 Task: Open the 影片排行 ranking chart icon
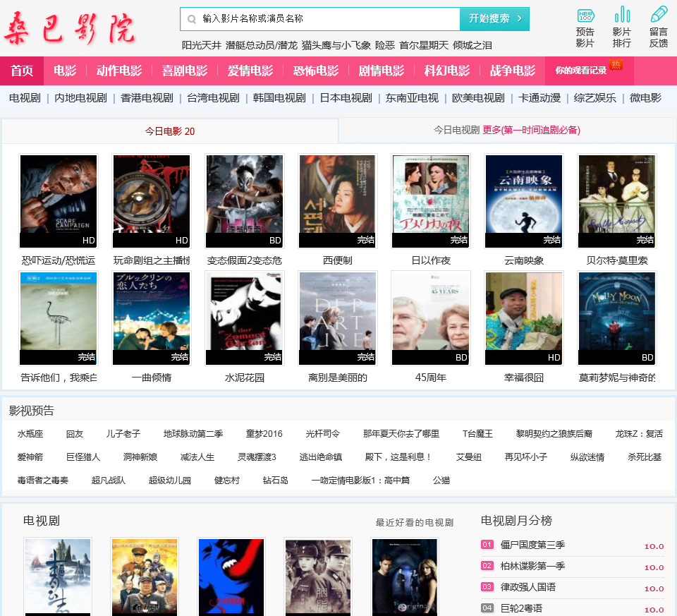click(622, 15)
